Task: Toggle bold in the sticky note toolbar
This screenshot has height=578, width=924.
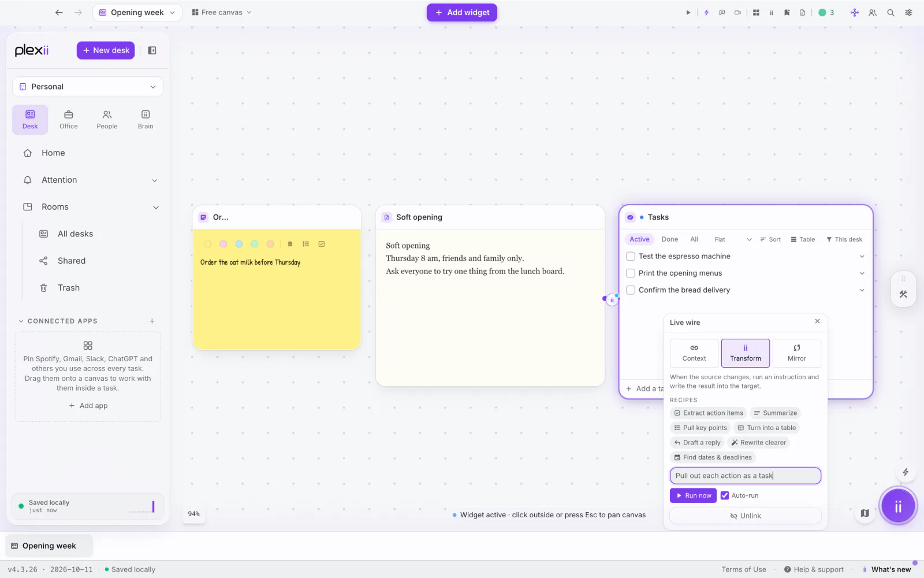Action: point(290,244)
